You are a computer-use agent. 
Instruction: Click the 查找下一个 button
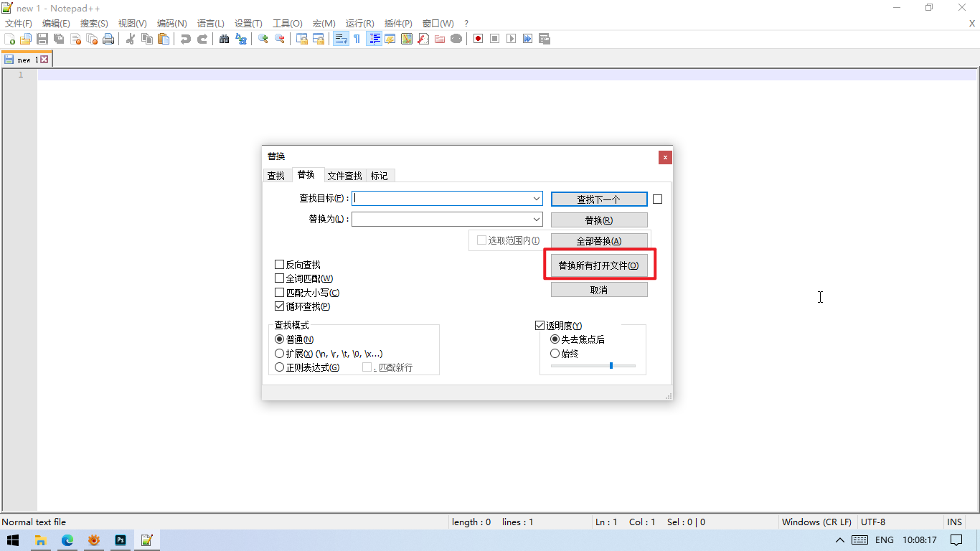599,199
